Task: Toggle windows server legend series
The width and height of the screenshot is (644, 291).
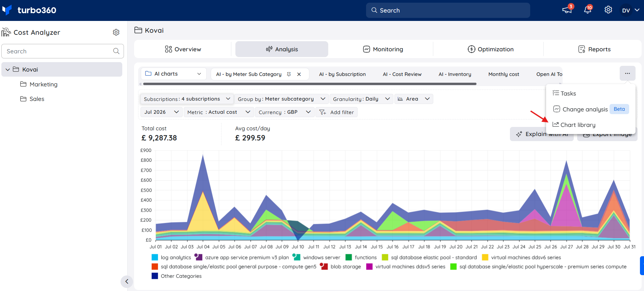Action: pyautogui.click(x=316, y=257)
